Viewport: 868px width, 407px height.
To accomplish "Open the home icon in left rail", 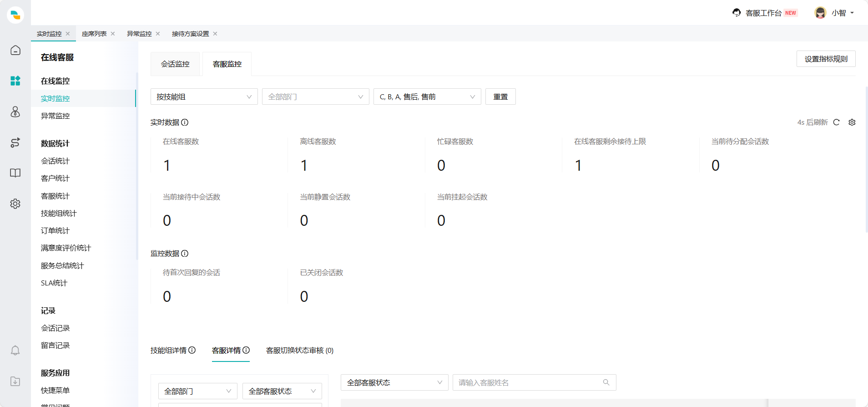I will tap(15, 50).
